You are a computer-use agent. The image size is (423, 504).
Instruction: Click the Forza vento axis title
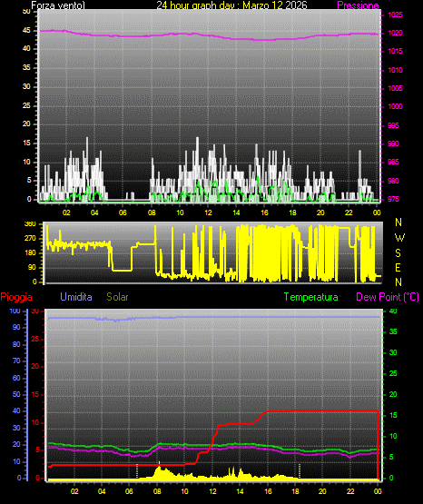[x=58, y=5]
